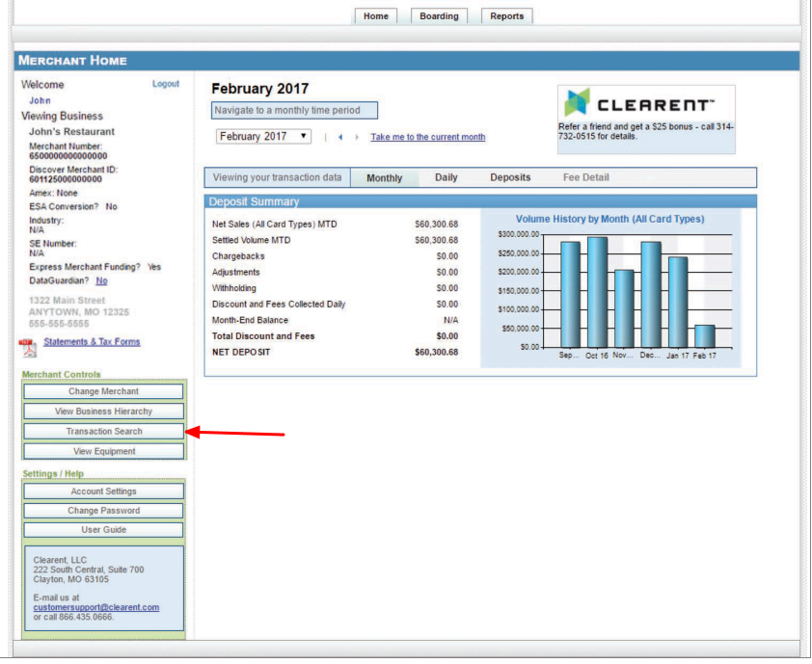The height and width of the screenshot is (664, 812).
Task: Open the Home tab
Action: (x=375, y=16)
